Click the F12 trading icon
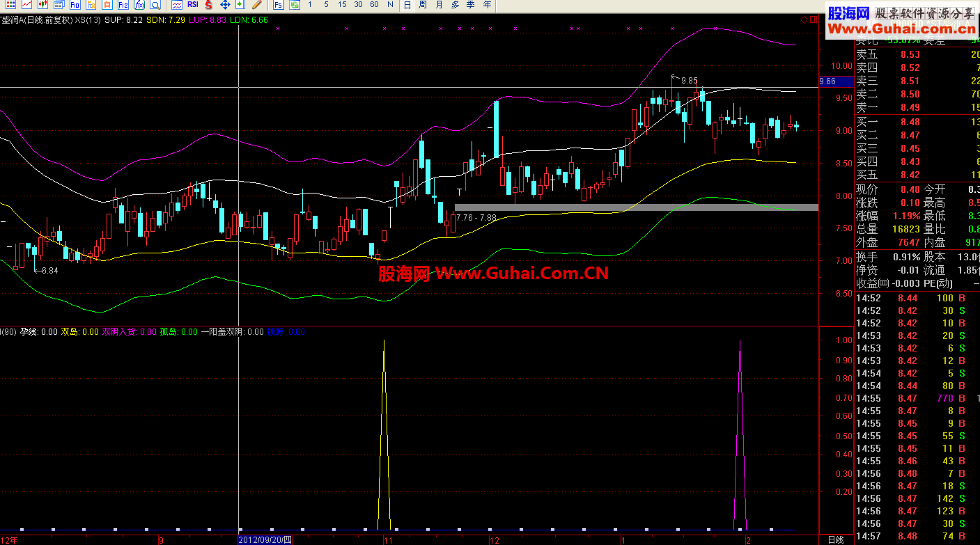980x545 pixels. pos(123,5)
